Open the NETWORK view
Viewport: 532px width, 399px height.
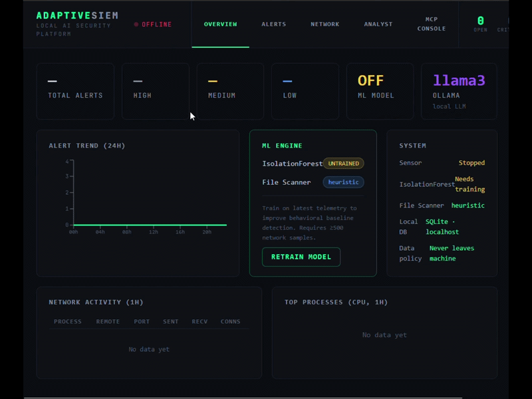325,24
